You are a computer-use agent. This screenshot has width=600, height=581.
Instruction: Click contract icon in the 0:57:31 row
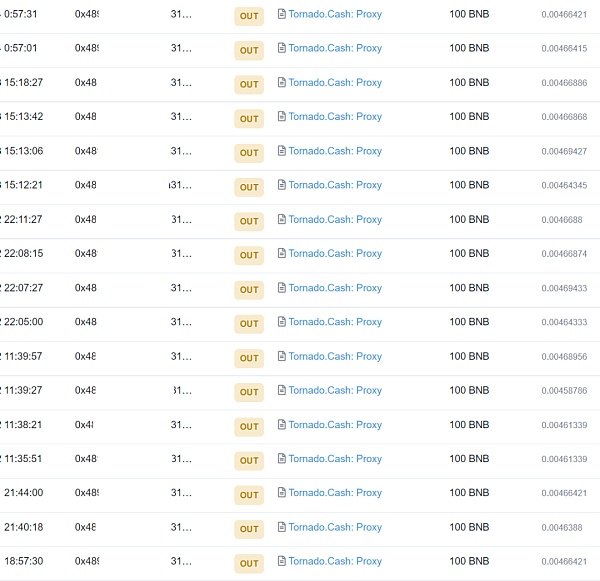(281, 15)
